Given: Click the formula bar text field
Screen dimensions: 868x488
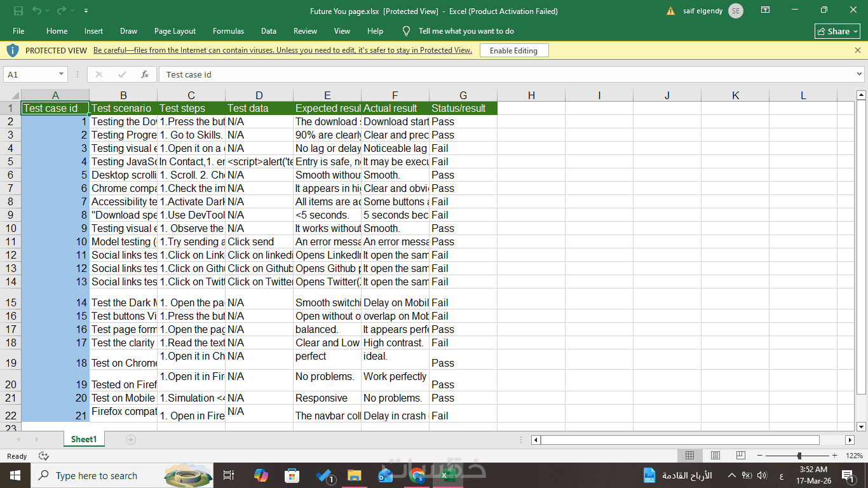Looking at the screenshot, I should (507, 74).
